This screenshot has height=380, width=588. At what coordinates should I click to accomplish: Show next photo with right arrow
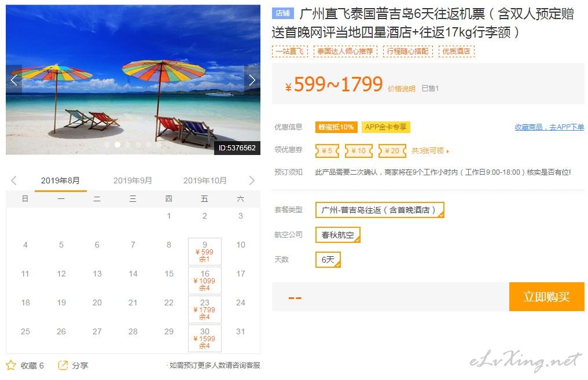coord(252,79)
